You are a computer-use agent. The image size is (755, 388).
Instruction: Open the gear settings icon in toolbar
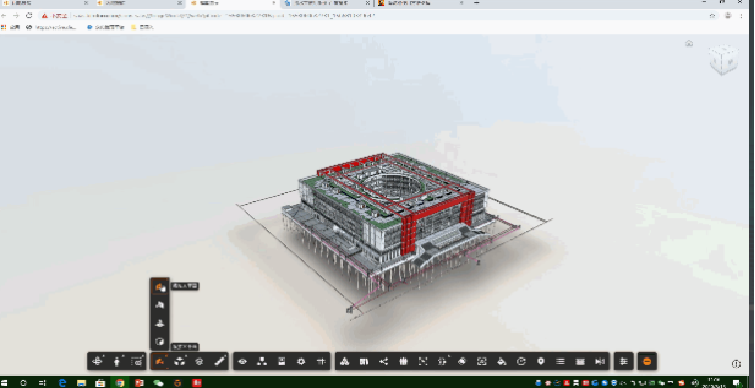[x=301, y=361]
